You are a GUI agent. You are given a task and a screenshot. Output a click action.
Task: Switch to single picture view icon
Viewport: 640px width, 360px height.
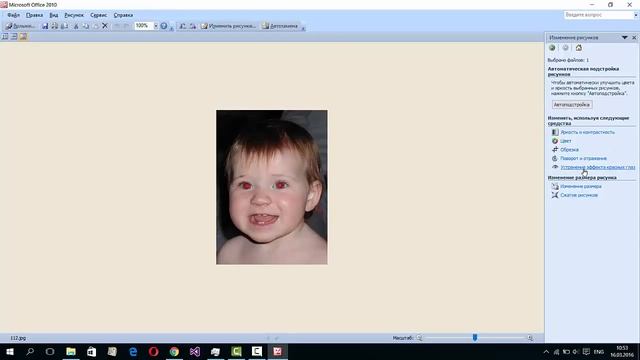[x=23, y=36]
